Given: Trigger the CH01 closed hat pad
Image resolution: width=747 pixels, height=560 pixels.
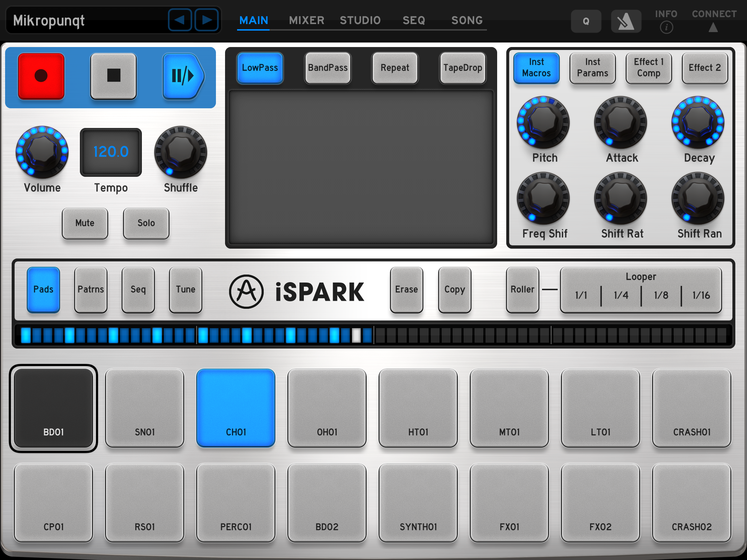Looking at the screenshot, I should (x=236, y=408).
